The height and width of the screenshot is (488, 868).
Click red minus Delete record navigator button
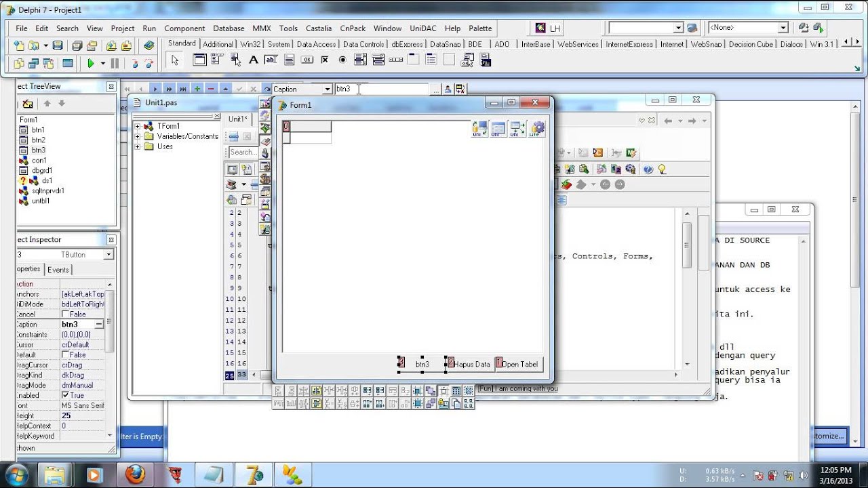(x=211, y=89)
